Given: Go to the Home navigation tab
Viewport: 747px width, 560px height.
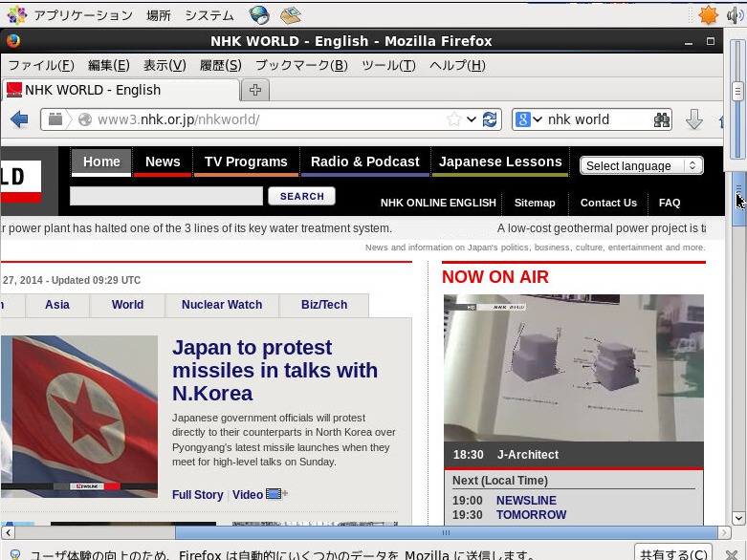Looking at the screenshot, I should pyautogui.click(x=101, y=162).
